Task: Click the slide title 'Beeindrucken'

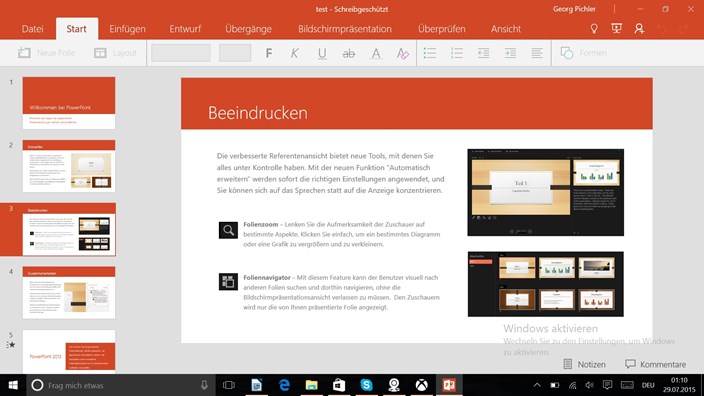Action: (x=258, y=113)
